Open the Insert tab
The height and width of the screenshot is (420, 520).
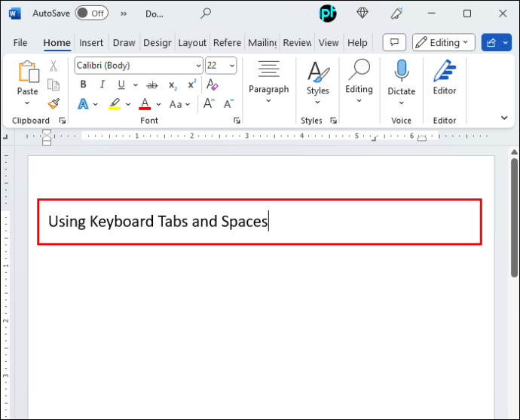[91, 43]
